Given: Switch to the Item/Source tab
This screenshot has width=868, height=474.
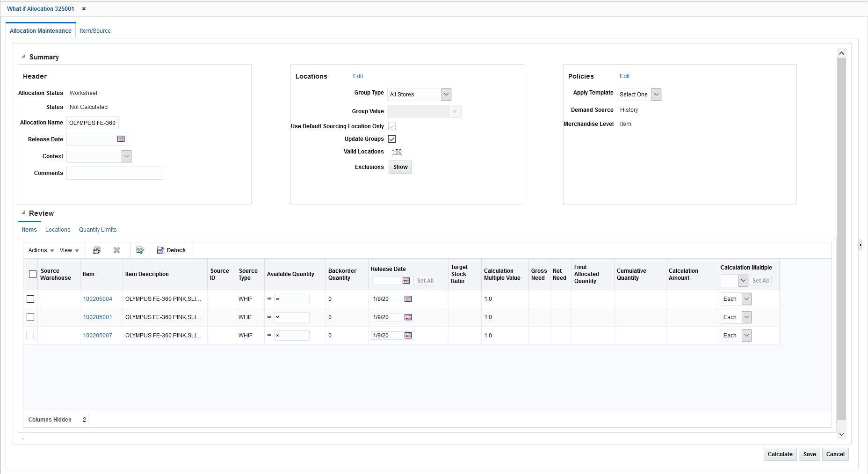Looking at the screenshot, I should [95, 30].
